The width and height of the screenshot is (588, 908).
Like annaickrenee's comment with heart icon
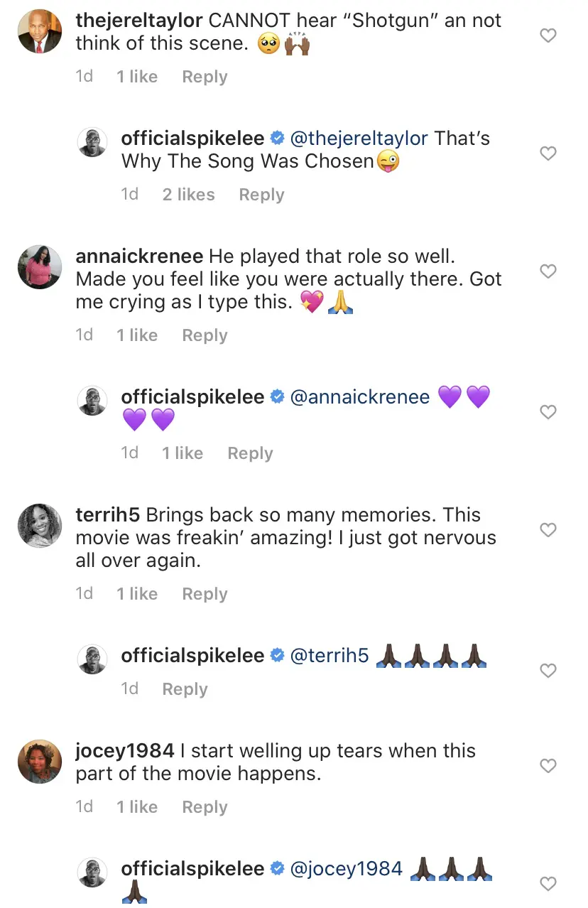tap(548, 271)
